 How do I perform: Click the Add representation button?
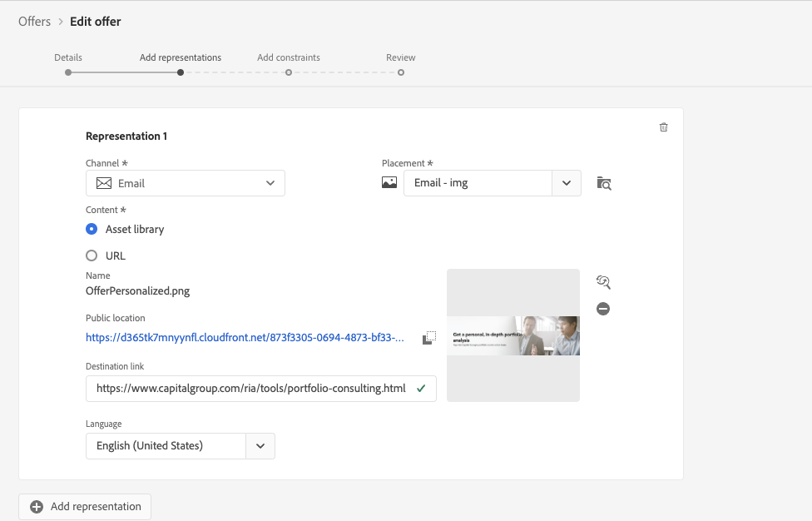point(85,507)
